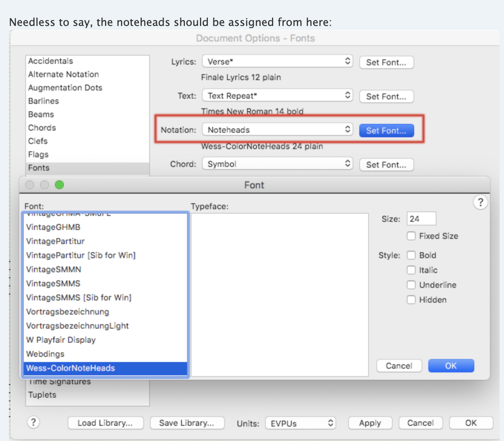The height and width of the screenshot is (441, 504).
Task: Select Clefs category in sidebar list
Action: point(38,141)
